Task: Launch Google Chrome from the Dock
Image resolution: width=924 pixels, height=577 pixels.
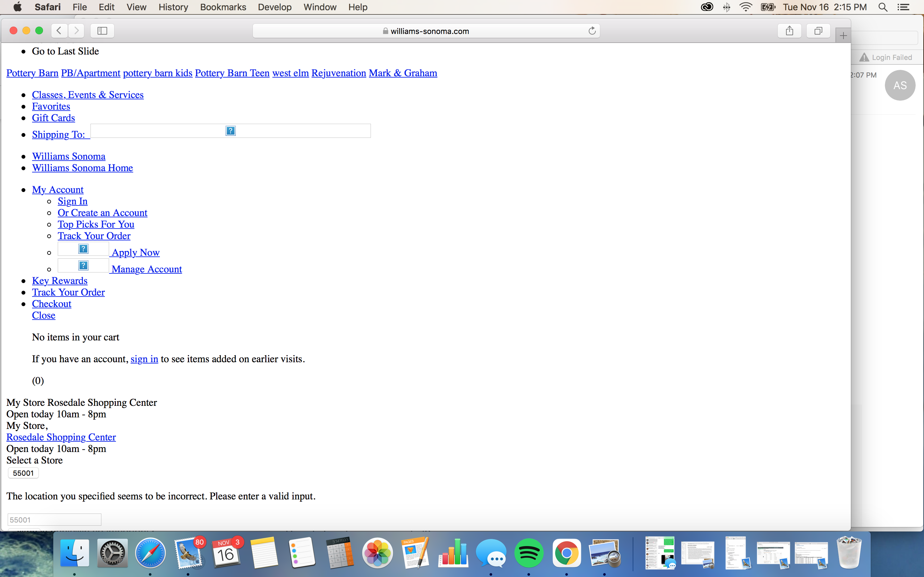Action: coord(566,553)
